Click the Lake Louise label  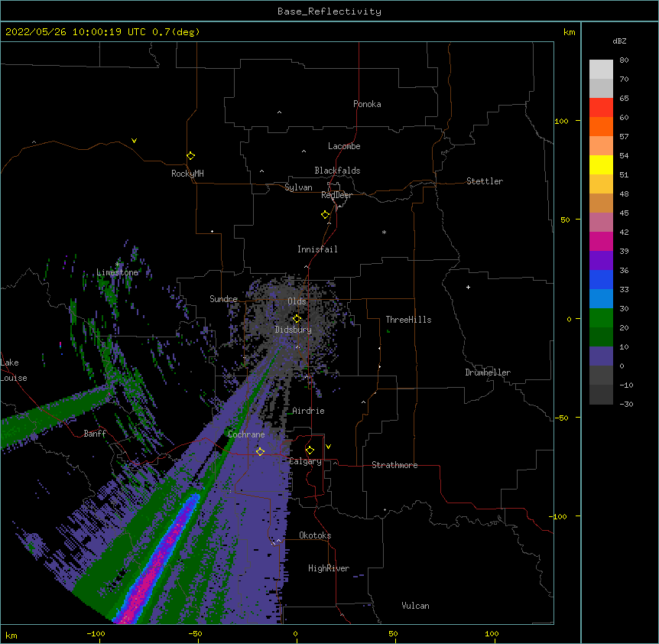(x=14, y=370)
